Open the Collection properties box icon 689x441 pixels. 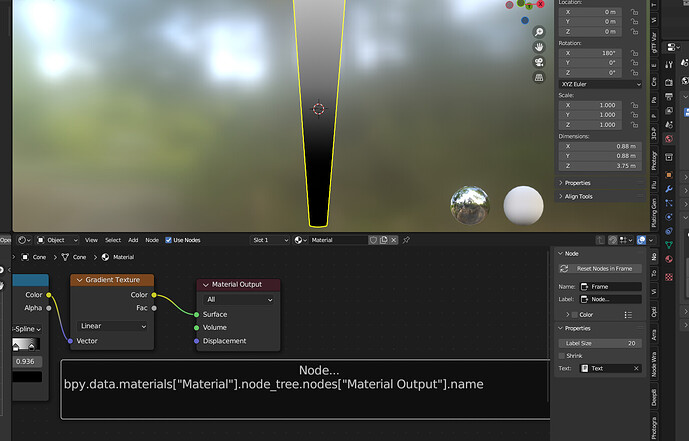[x=669, y=157]
